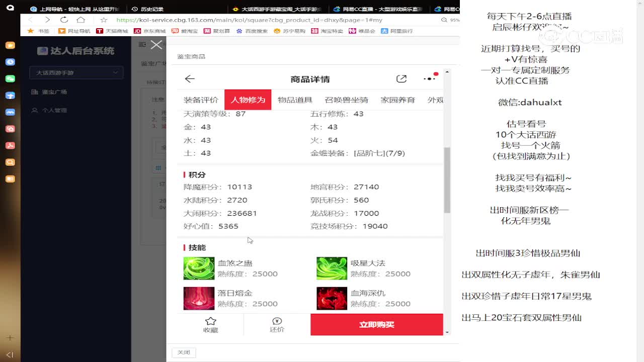
Task: Open the 苏宁易购 bookmark
Action: (x=290, y=31)
